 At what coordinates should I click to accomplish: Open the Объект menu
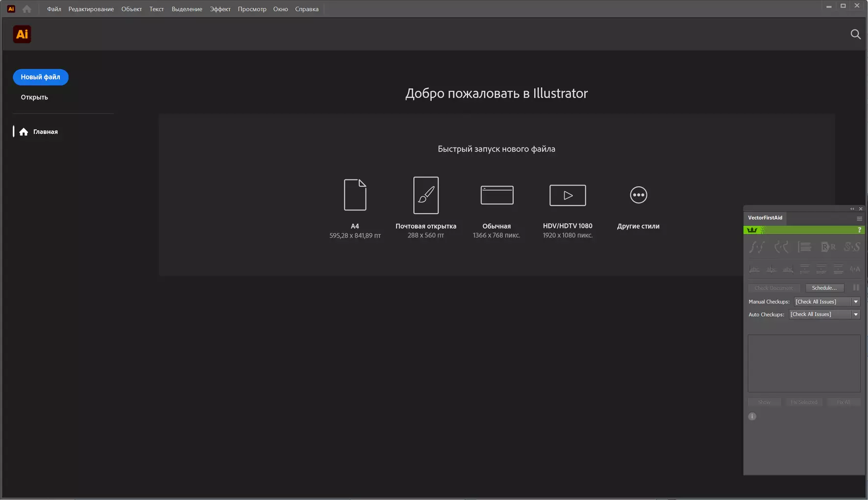pos(131,9)
